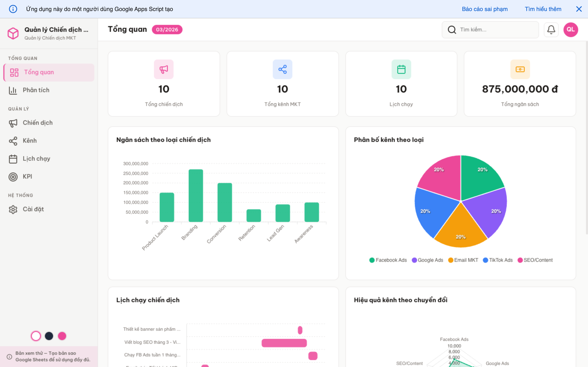Switch to the dark navy theme swatch
This screenshot has height=367, width=588.
(49, 336)
